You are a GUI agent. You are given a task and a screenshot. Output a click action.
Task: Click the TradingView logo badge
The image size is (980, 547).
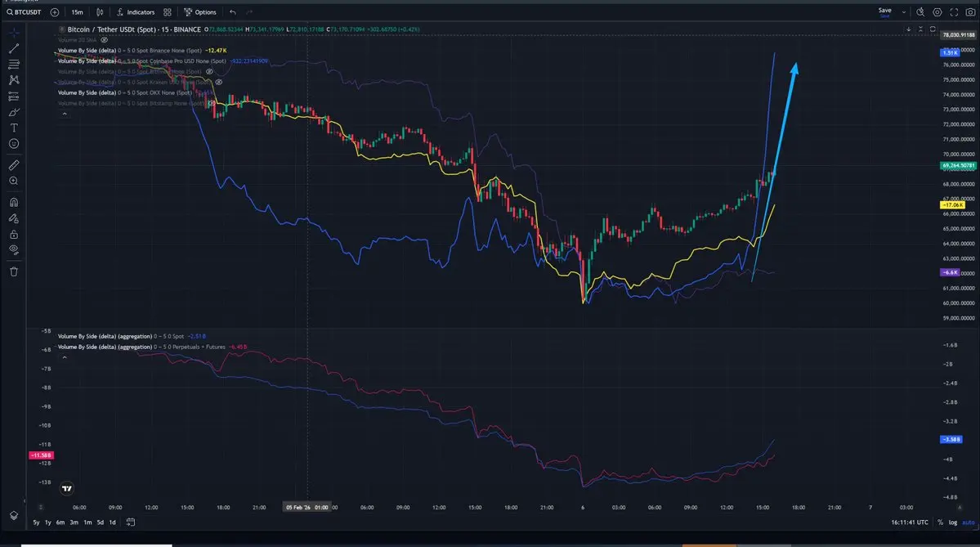click(67, 488)
